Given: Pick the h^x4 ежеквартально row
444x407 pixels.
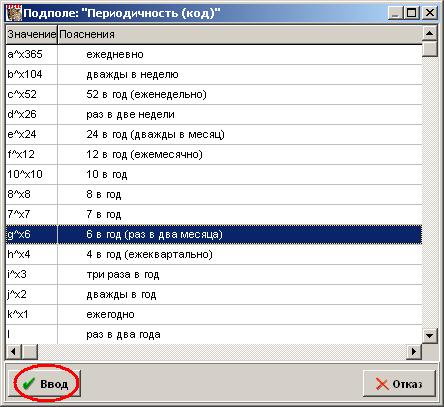Looking at the screenshot, I should click(214, 254).
